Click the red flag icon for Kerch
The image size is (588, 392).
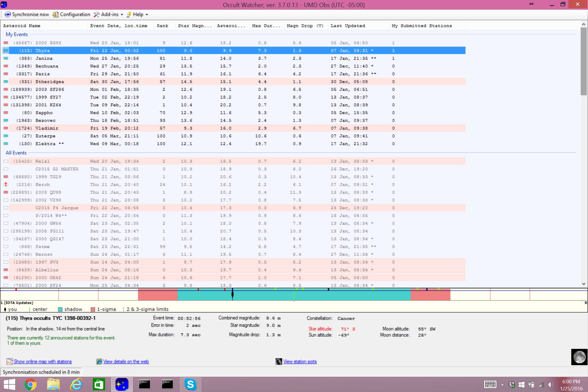[x=6, y=185]
